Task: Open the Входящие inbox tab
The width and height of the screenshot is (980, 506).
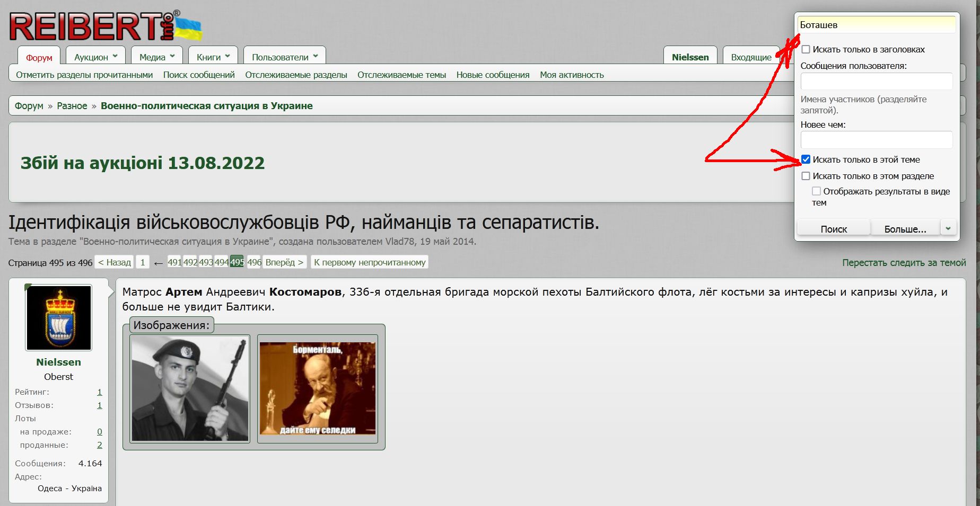Action: 751,57
